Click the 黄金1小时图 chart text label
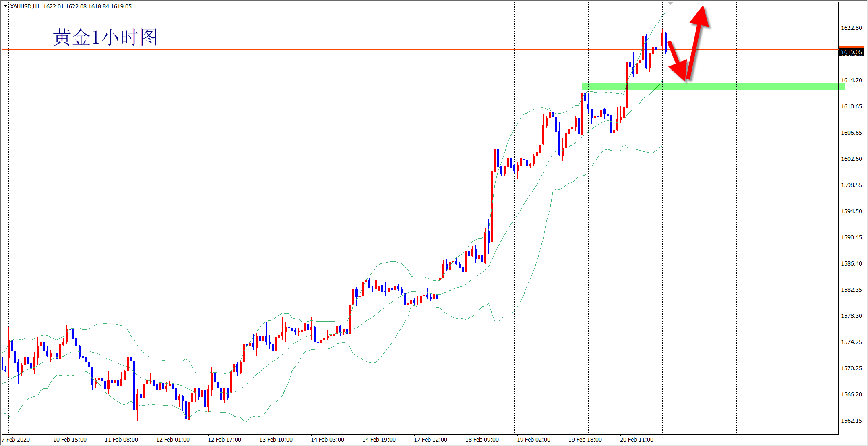868x446 pixels. click(105, 37)
